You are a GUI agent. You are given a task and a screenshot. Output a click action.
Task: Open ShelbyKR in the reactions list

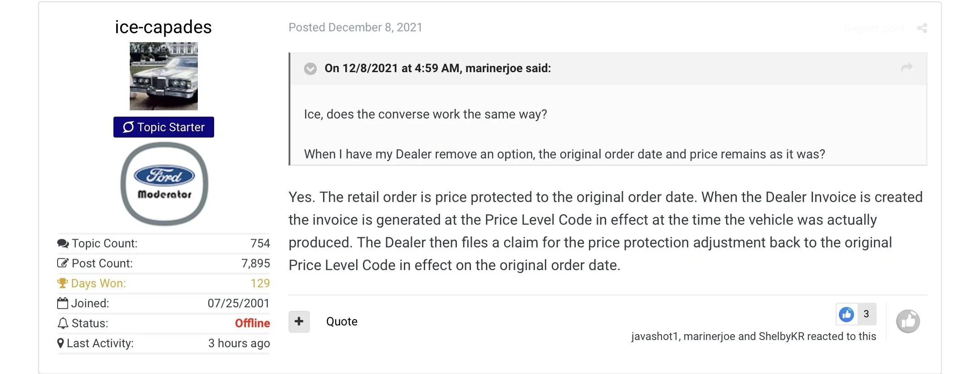pyautogui.click(x=781, y=336)
